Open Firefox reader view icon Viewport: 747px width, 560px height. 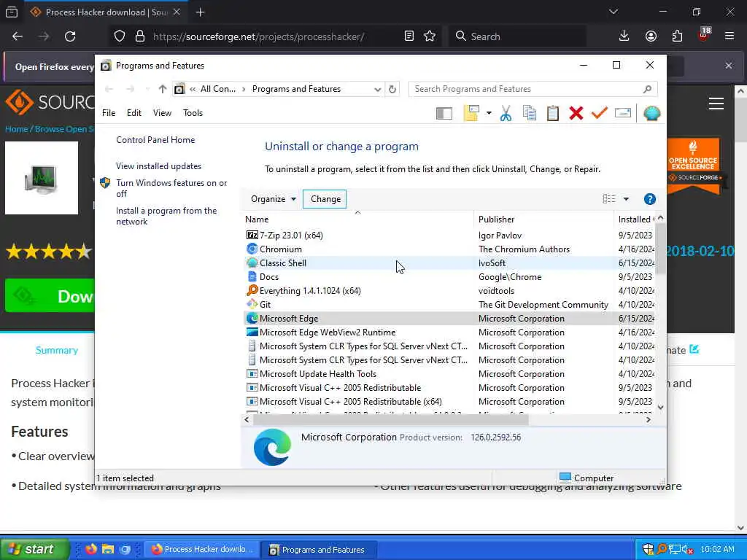pos(409,36)
